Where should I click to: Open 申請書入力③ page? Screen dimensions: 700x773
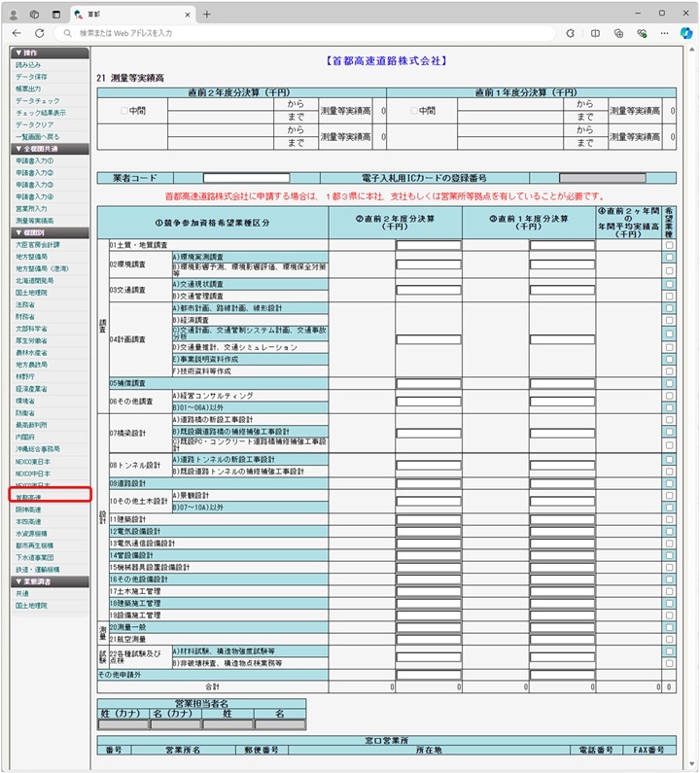click(x=34, y=185)
